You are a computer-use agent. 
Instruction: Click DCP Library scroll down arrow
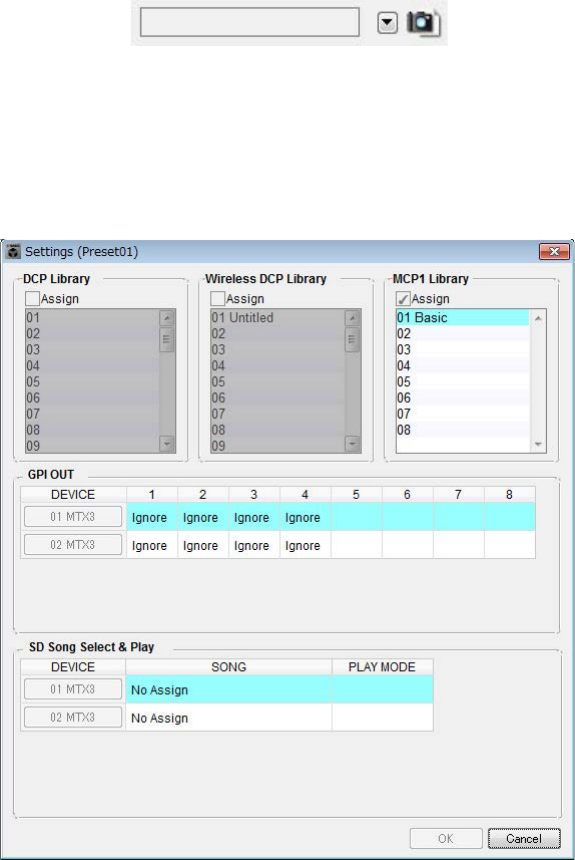(x=167, y=444)
